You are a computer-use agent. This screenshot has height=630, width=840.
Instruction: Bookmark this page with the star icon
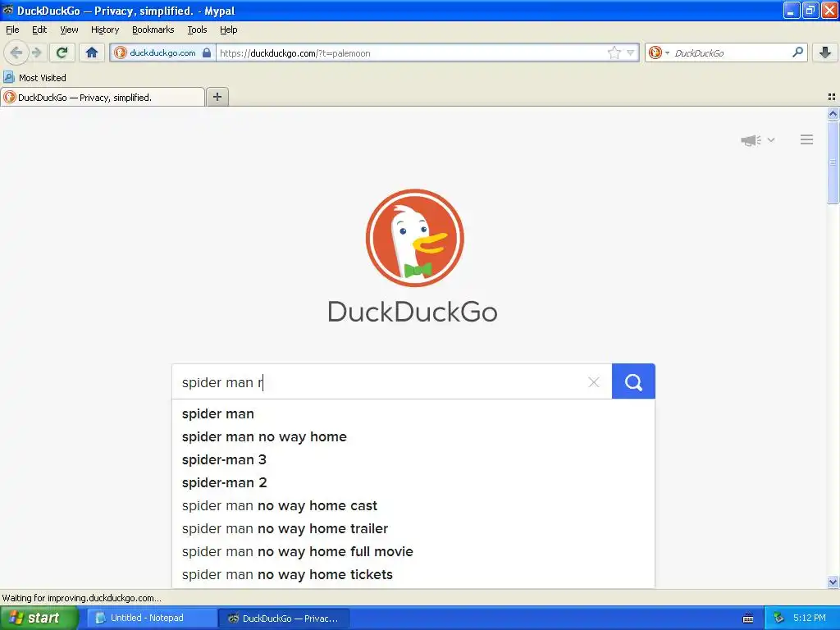coord(614,52)
